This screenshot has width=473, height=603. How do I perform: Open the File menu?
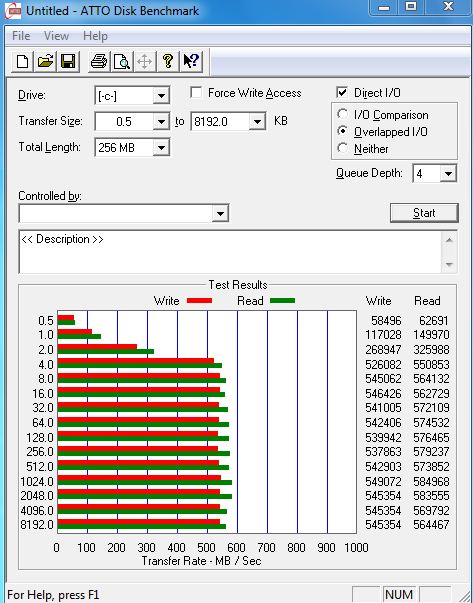pos(21,36)
